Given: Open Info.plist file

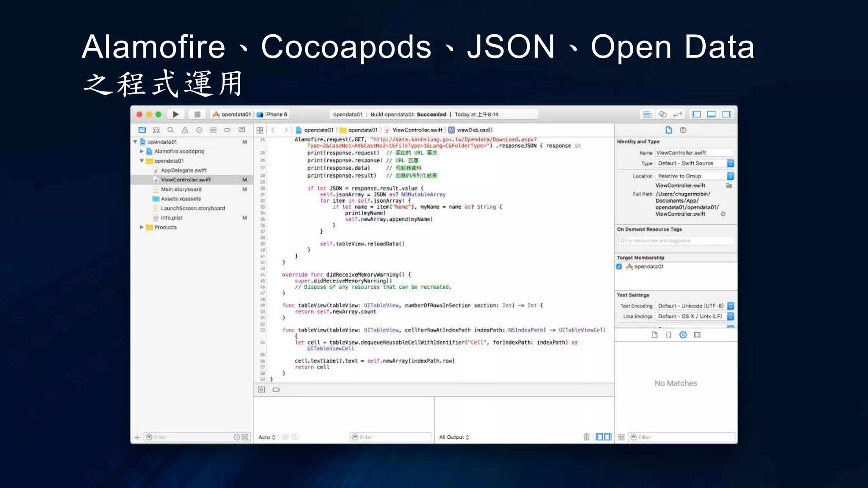Looking at the screenshot, I should coord(171,218).
